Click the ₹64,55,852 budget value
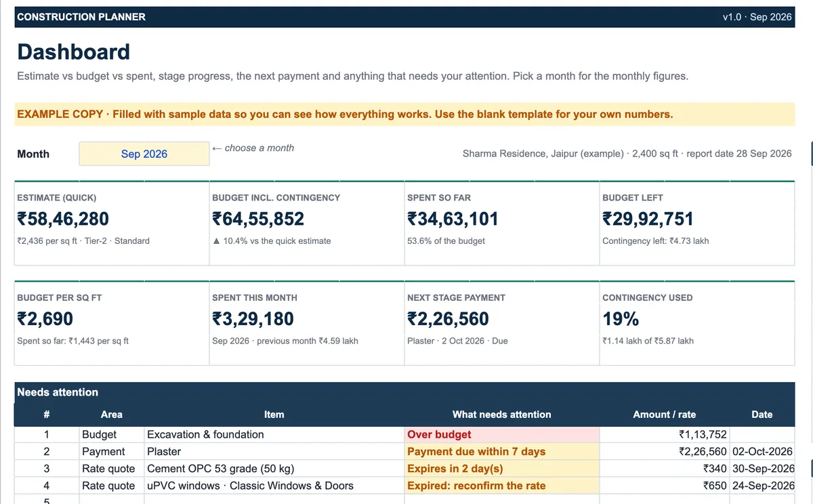 click(x=258, y=219)
